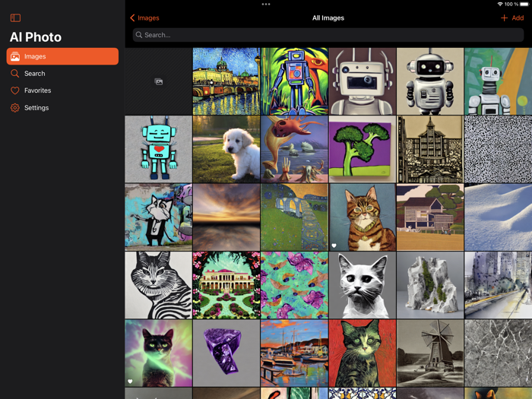This screenshot has height=399, width=532.
Task: Open the beige camera-face robot image
Action: click(363, 81)
